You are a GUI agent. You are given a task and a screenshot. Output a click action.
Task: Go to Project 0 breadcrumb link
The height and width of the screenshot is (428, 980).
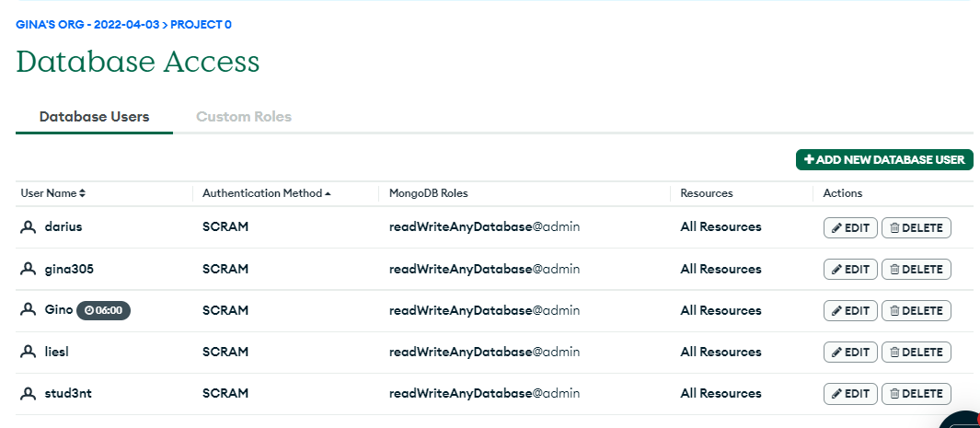(x=201, y=25)
